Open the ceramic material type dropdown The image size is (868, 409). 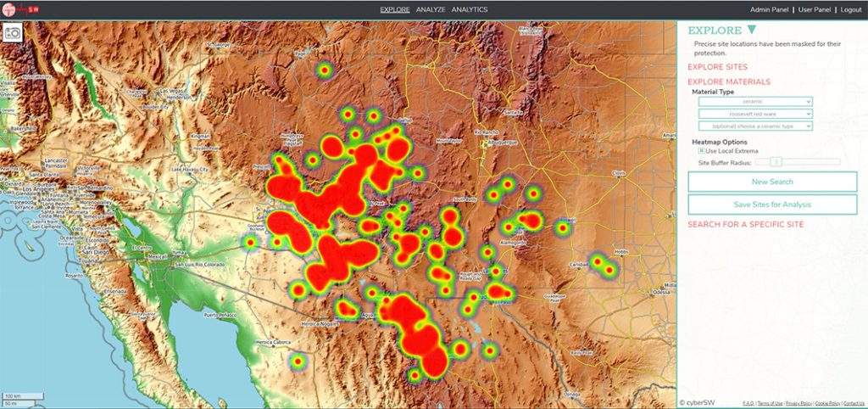[755, 101]
